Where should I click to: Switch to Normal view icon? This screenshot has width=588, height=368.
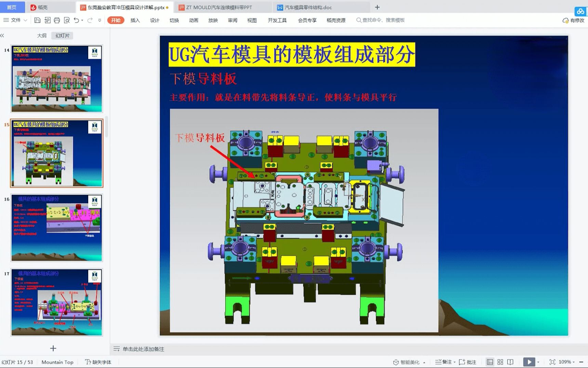click(490, 362)
